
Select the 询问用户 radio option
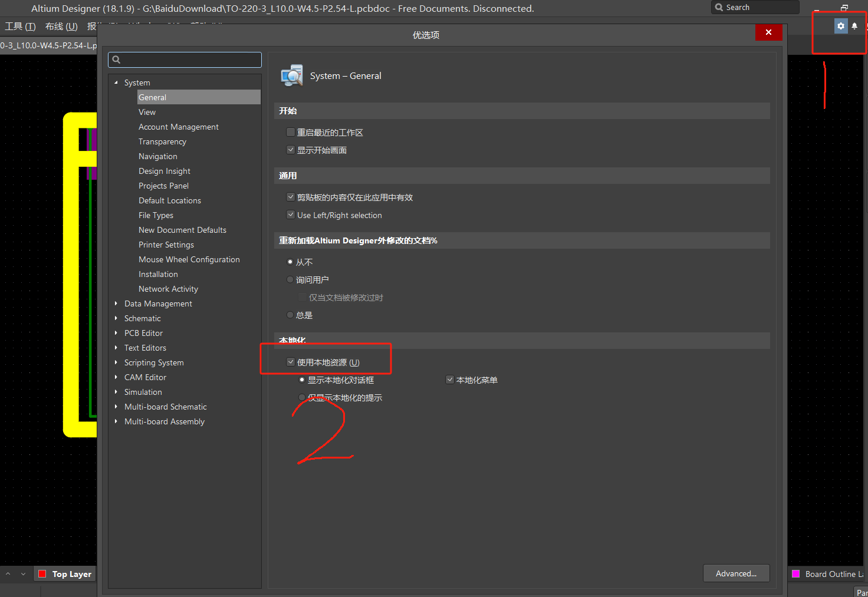(x=290, y=279)
